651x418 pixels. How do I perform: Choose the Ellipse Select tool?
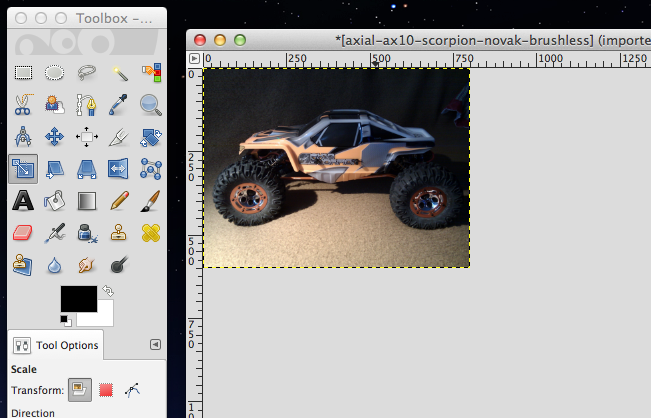[55, 72]
